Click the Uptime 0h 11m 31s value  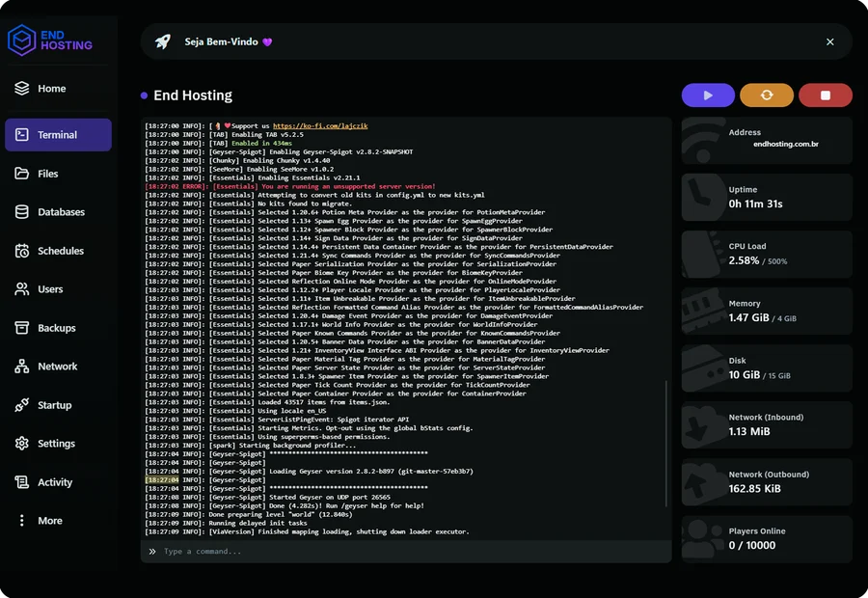tap(755, 204)
